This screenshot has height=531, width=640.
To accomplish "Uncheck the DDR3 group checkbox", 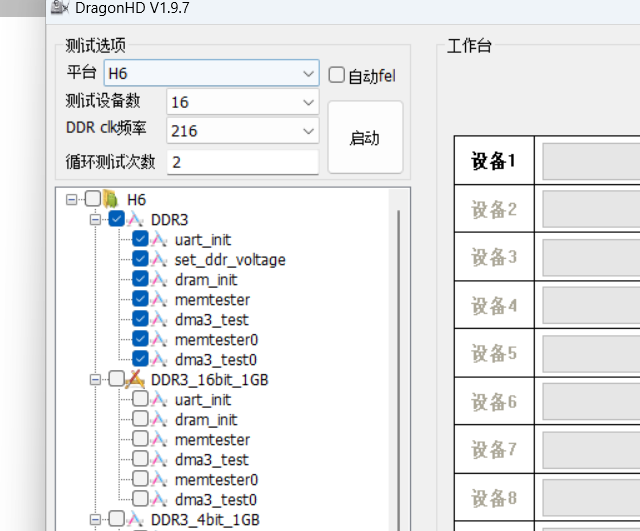I will [117, 219].
